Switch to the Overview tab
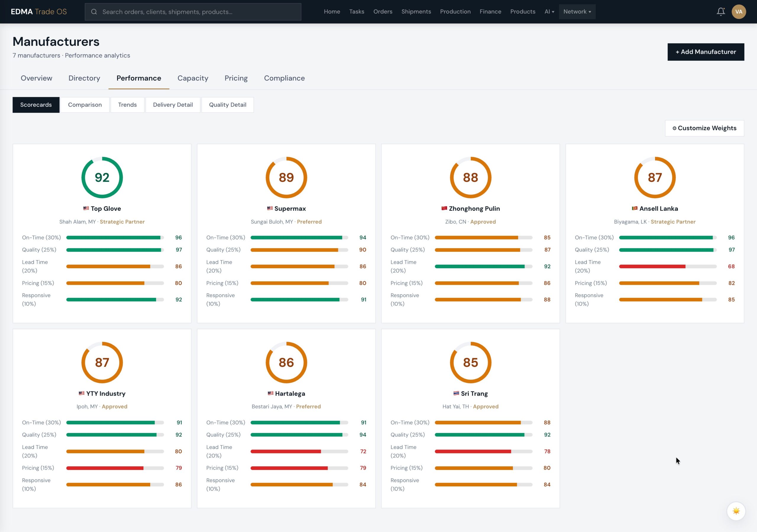The image size is (757, 532). [36, 78]
